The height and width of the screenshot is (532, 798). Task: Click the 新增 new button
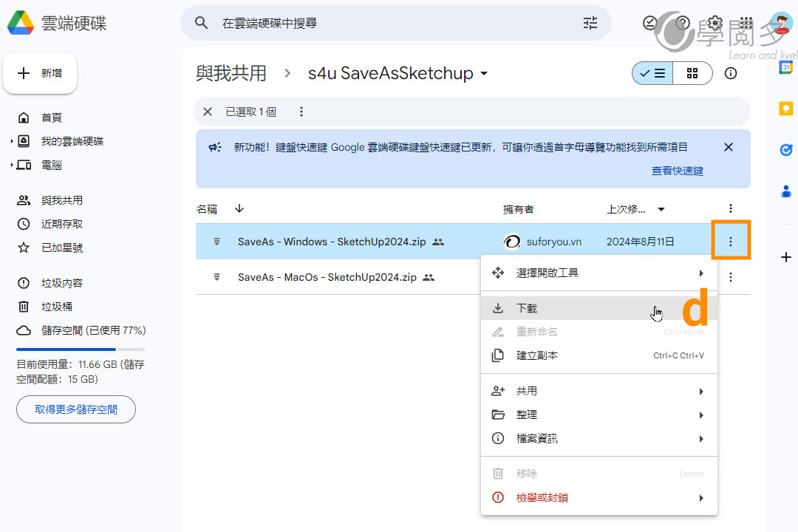coord(40,73)
